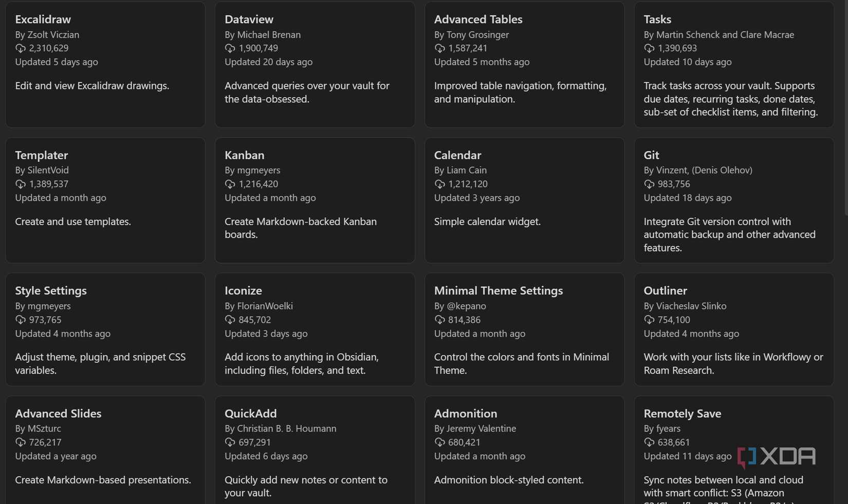Click author text 'By fyears'
This screenshot has width=848, height=504.
(662, 428)
